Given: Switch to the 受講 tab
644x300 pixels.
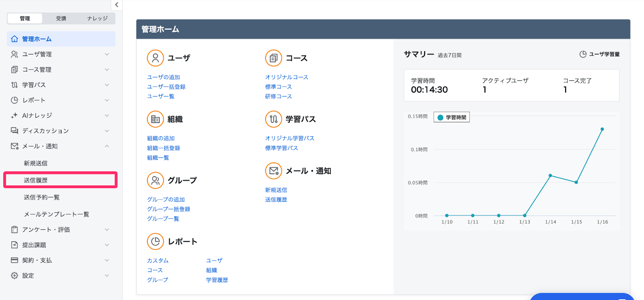Looking at the screenshot, I should coord(61,18).
